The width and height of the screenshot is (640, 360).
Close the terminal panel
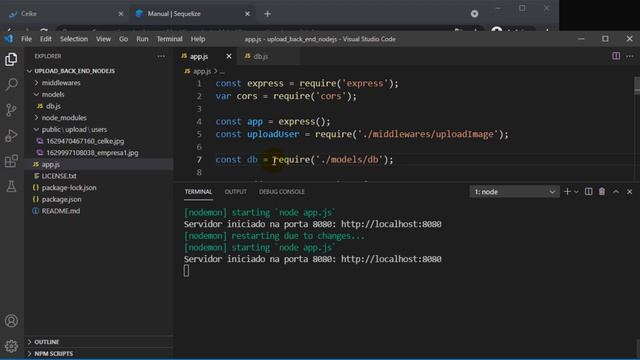point(629,191)
